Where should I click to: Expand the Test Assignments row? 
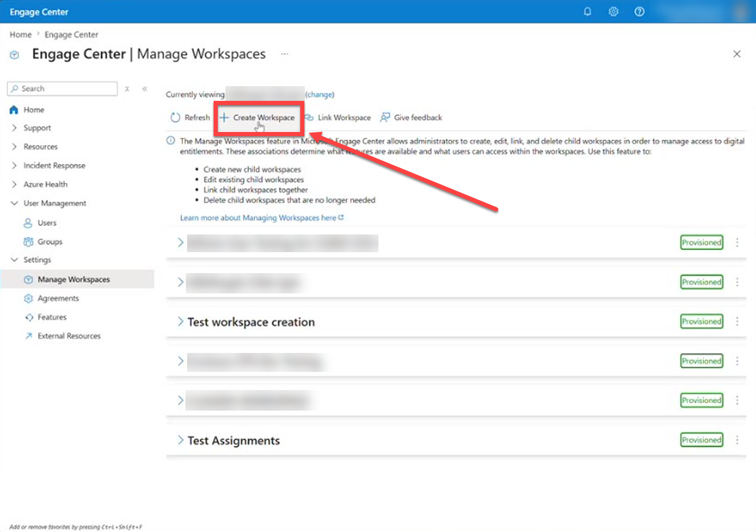pos(180,440)
